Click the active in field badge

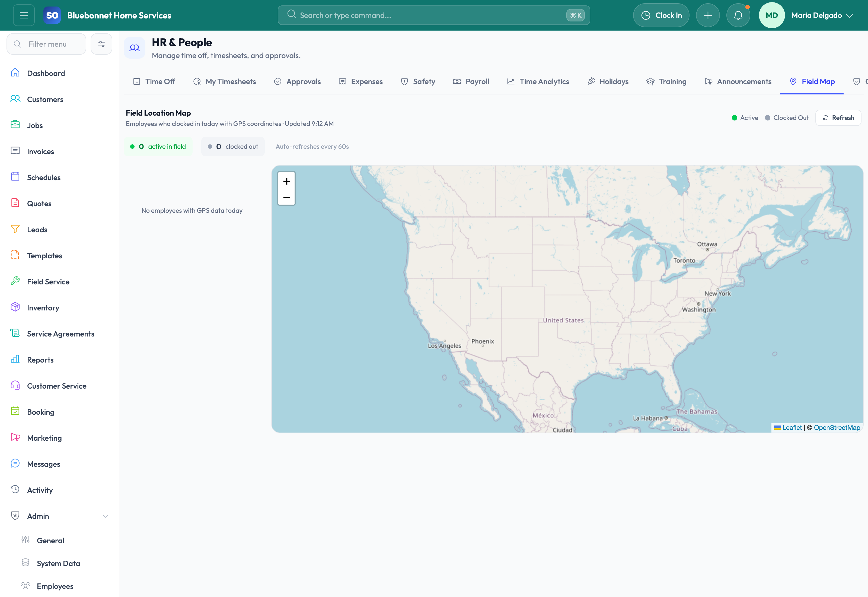point(158,147)
